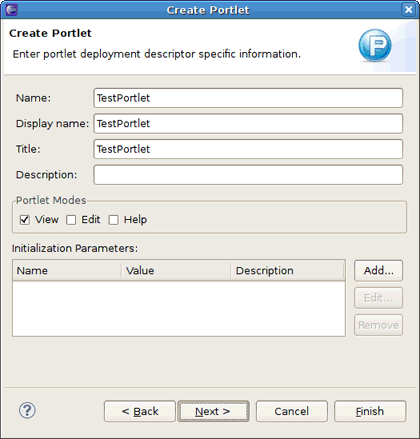Go to the previous page with Back

point(140,411)
